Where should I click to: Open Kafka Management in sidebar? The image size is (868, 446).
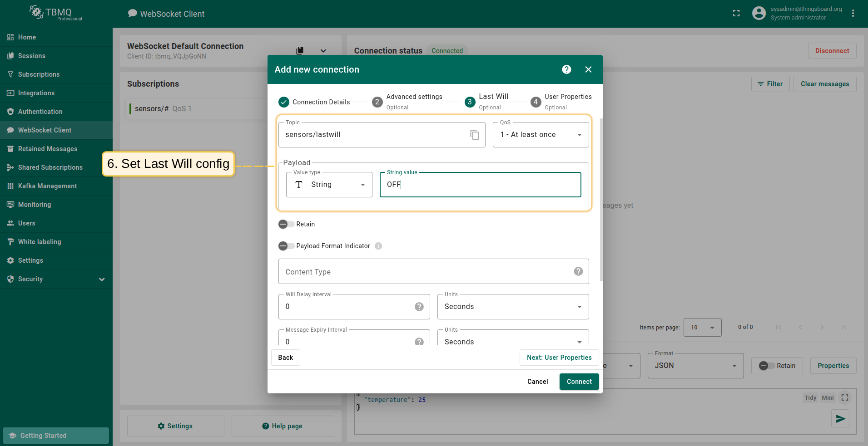(x=47, y=186)
